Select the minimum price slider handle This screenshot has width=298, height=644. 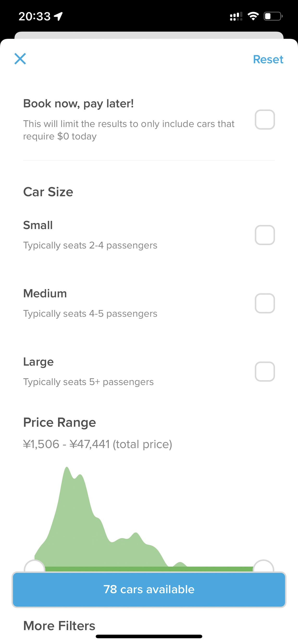click(35, 566)
